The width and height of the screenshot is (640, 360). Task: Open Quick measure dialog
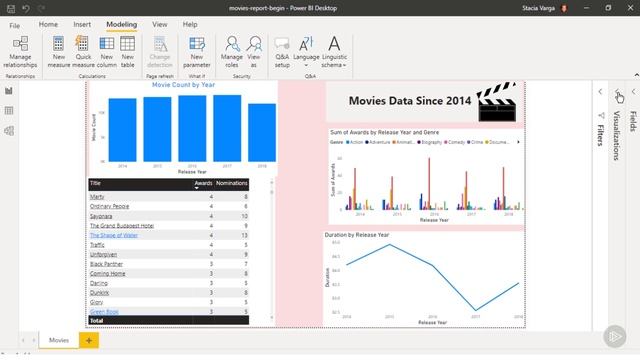tap(83, 52)
